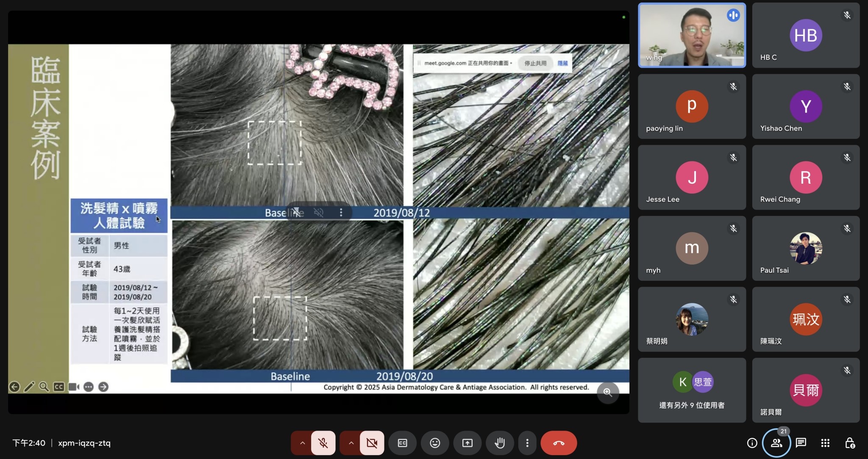
Task: Click HB C participant avatar
Action: [806, 35]
